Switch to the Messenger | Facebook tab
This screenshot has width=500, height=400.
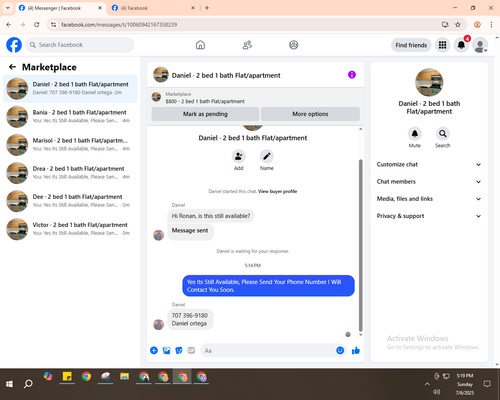(60, 8)
